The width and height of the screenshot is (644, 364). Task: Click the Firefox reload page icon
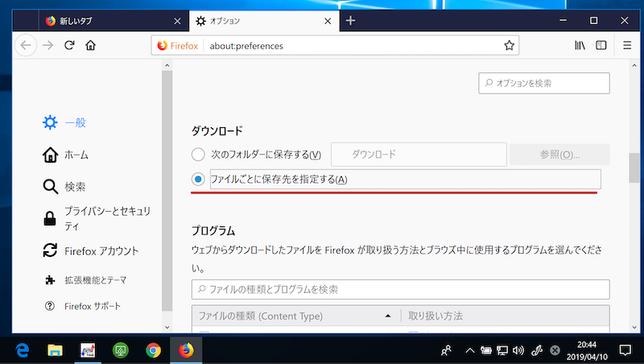[x=69, y=46]
